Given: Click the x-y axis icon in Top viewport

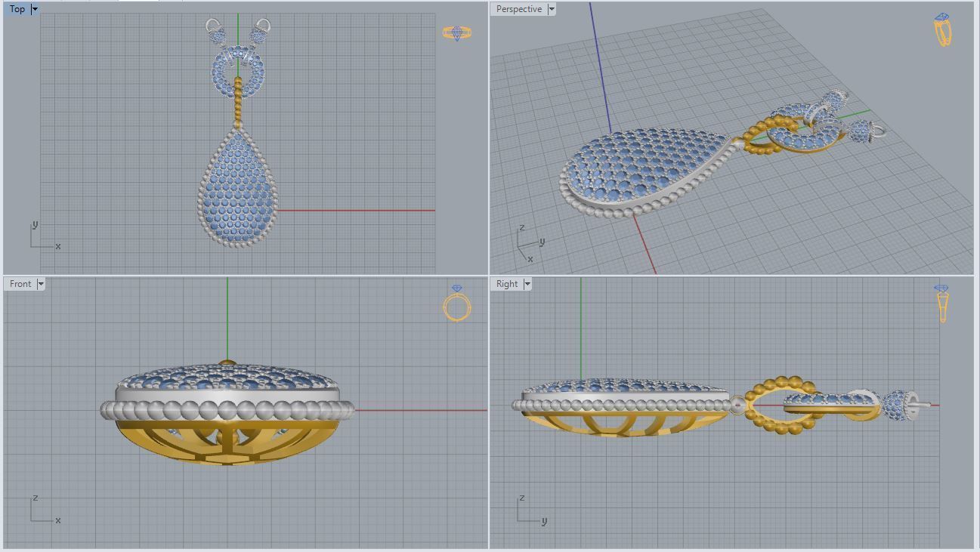Looking at the screenshot, I should click(x=45, y=236).
